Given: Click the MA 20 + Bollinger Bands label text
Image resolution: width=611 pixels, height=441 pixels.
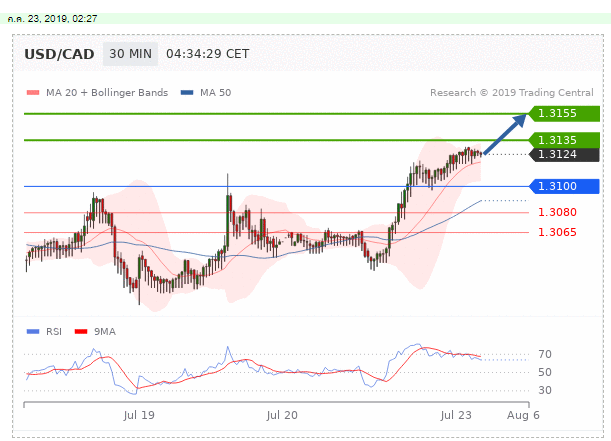Looking at the screenshot, I should click(x=107, y=93).
